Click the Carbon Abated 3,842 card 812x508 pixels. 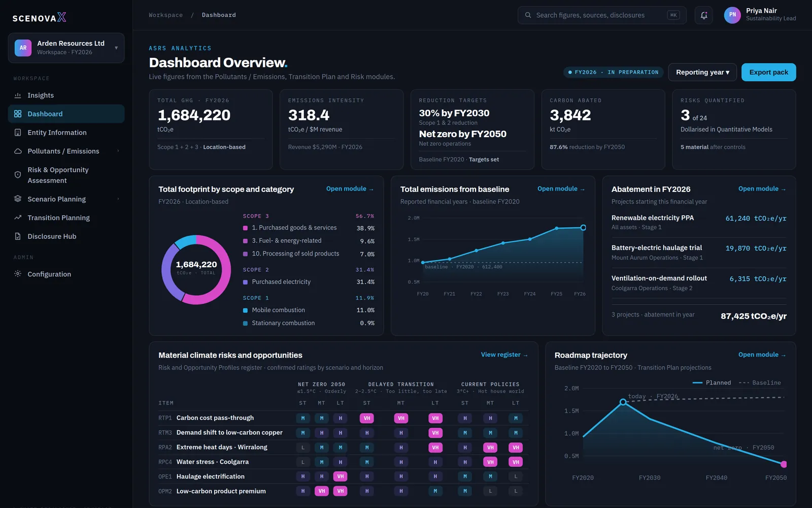(603, 130)
